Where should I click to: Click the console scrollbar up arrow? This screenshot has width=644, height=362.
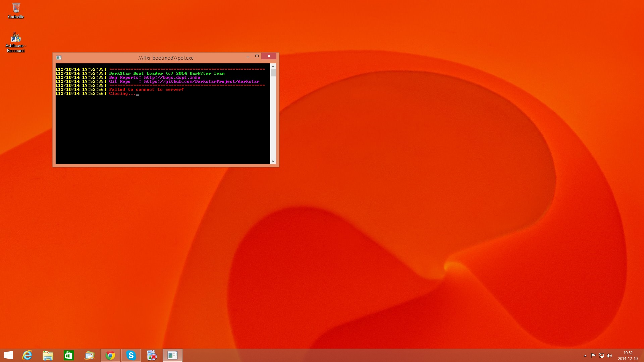click(x=273, y=66)
